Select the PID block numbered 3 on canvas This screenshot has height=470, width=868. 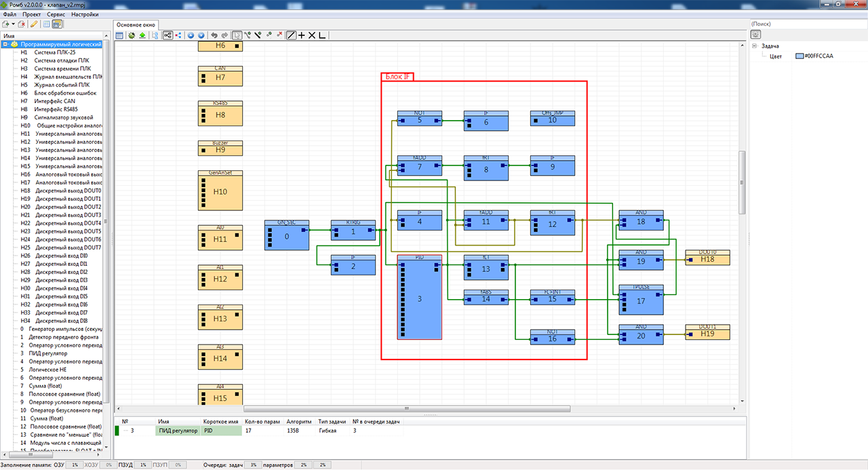(419, 298)
